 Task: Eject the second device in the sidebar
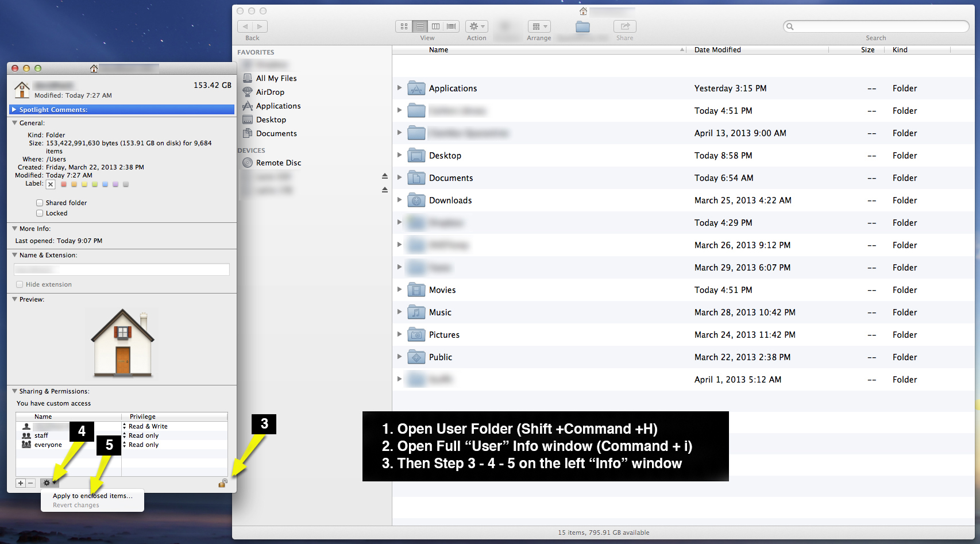click(385, 190)
